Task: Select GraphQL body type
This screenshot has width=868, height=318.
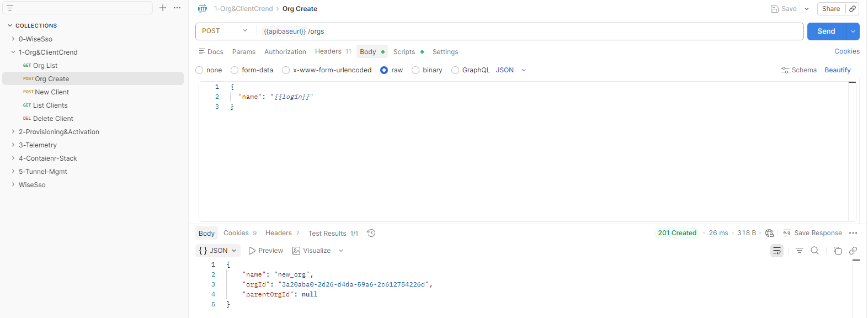Action: click(455, 70)
